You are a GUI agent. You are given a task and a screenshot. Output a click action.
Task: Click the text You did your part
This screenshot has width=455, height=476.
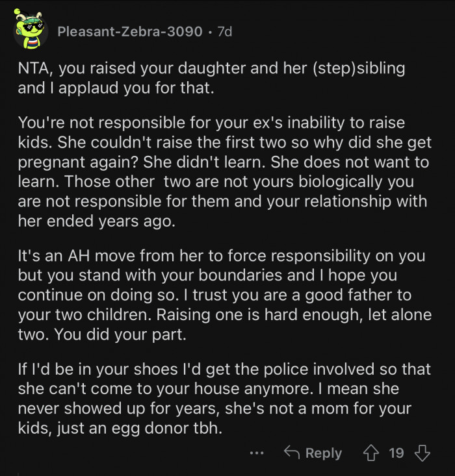pos(120,334)
